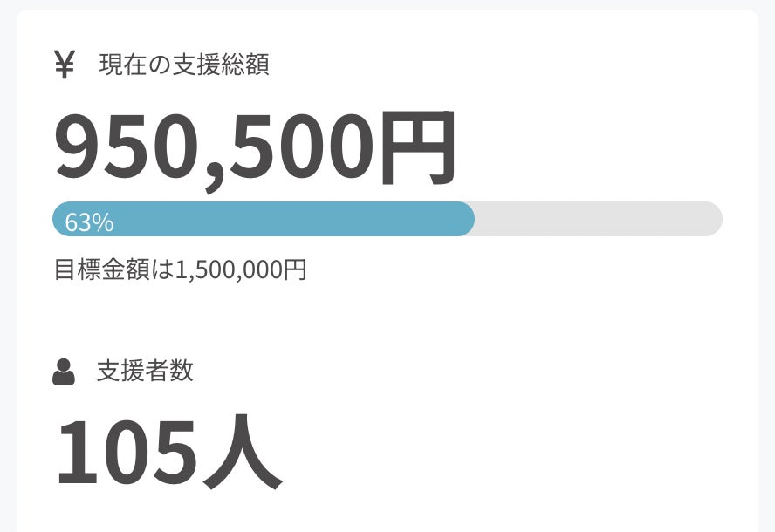The width and height of the screenshot is (775, 532).
Task: Click the 105人 supporter count
Action: click(x=168, y=452)
